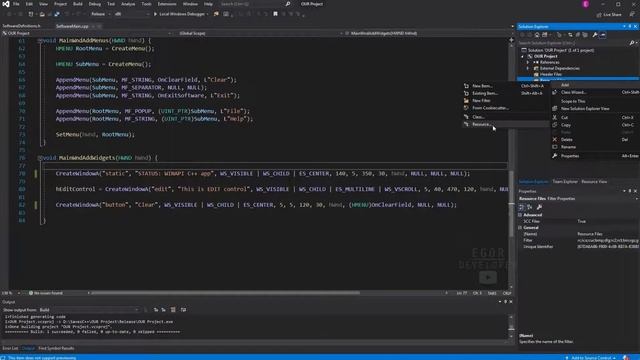Open the Edit menu
The height and width of the screenshot is (360, 640).
[x=29, y=4]
